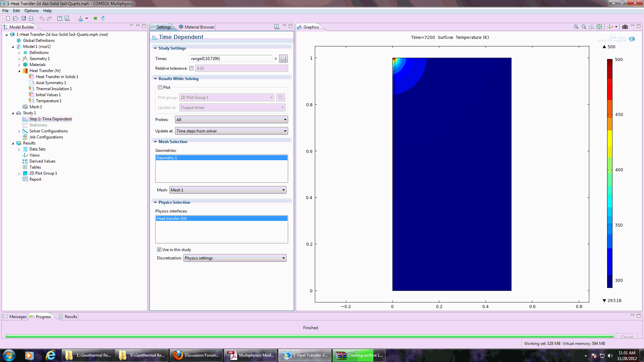Click the Compute equals-sign icon

[95, 18]
